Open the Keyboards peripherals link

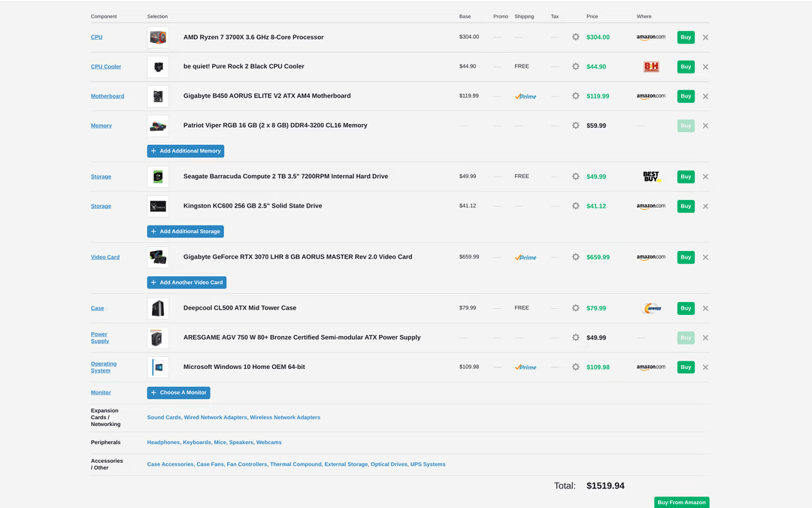tap(196, 442)
